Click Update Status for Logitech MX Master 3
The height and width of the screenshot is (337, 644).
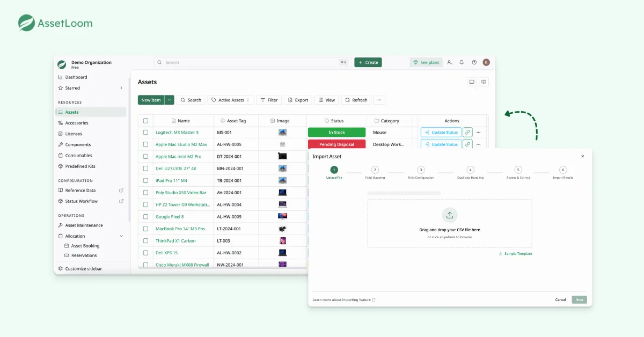pyautogui.click(x=441, y=132)
